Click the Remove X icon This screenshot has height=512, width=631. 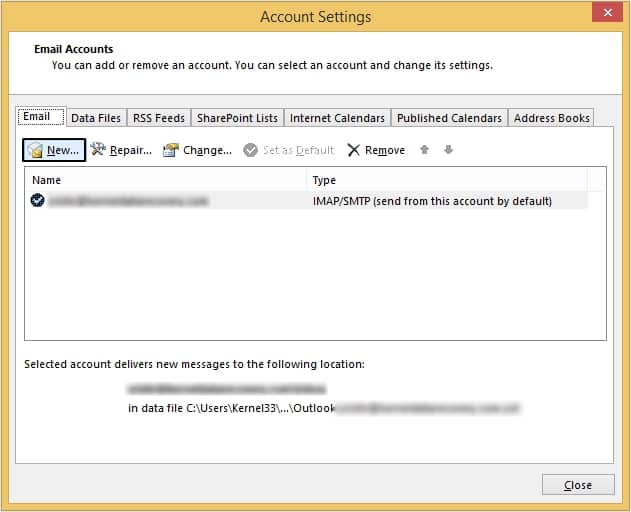354,150
